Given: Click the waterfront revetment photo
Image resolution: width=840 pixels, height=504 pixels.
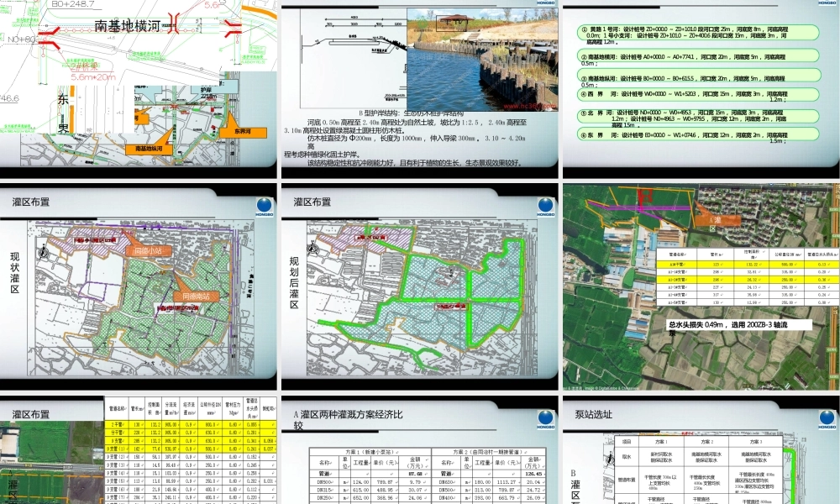Looking at the screenshot, I should coord(483,59).
